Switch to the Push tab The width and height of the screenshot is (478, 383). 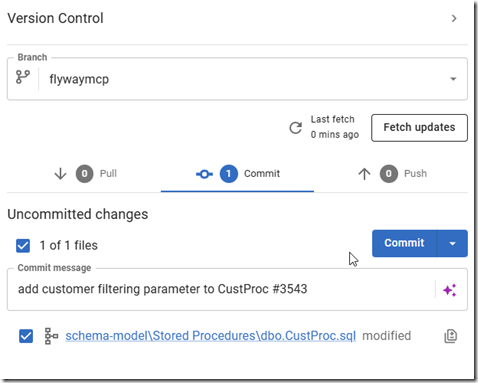(x=391, y=174)
